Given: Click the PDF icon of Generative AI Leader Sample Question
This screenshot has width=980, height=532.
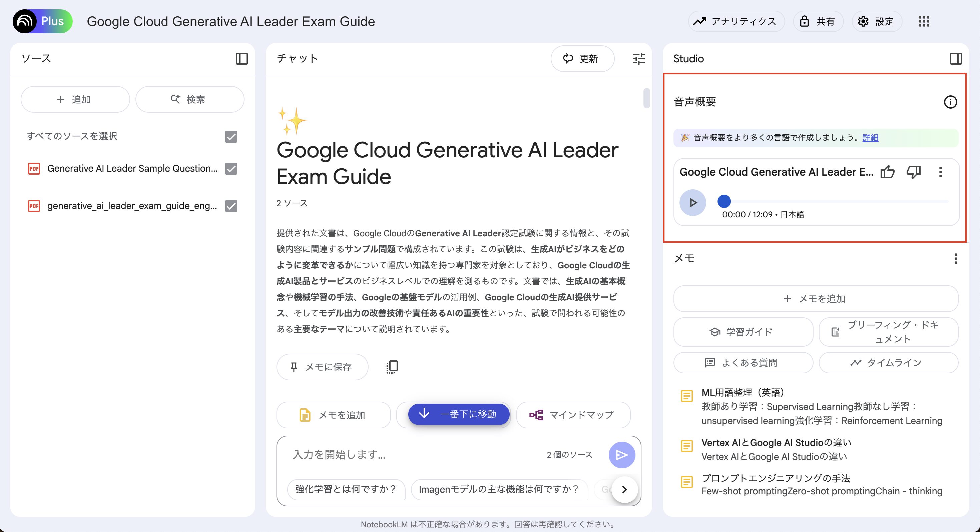Looking at the screenshot, I should (x=34, y=168).
